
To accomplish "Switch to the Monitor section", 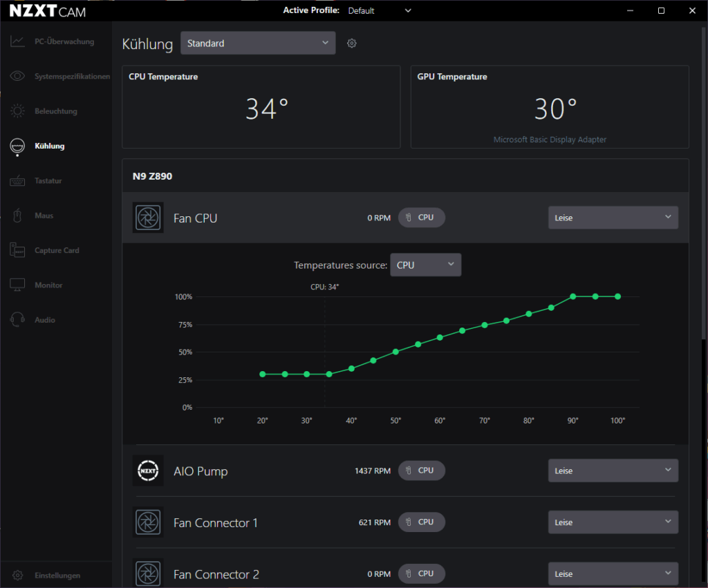I will [x=48, y=285].
